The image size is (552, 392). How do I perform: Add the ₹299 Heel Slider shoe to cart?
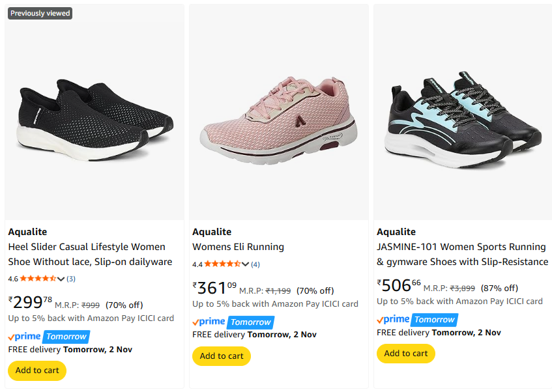37,371
